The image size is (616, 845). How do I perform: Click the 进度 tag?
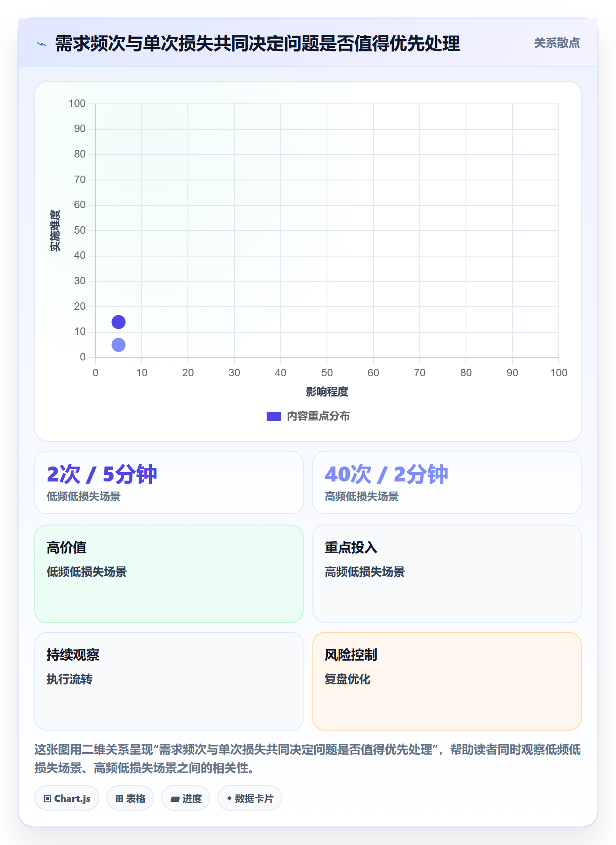(186, 798)
